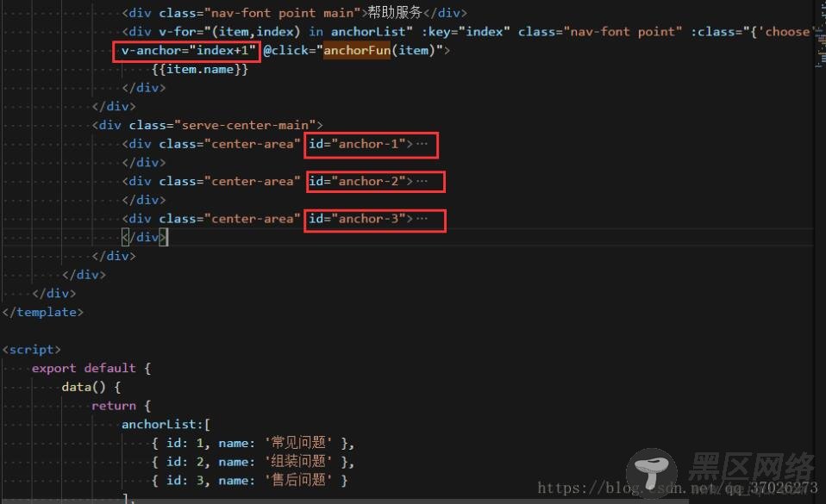Click the </div> with highlighted brackets

[x=145, y=238]
